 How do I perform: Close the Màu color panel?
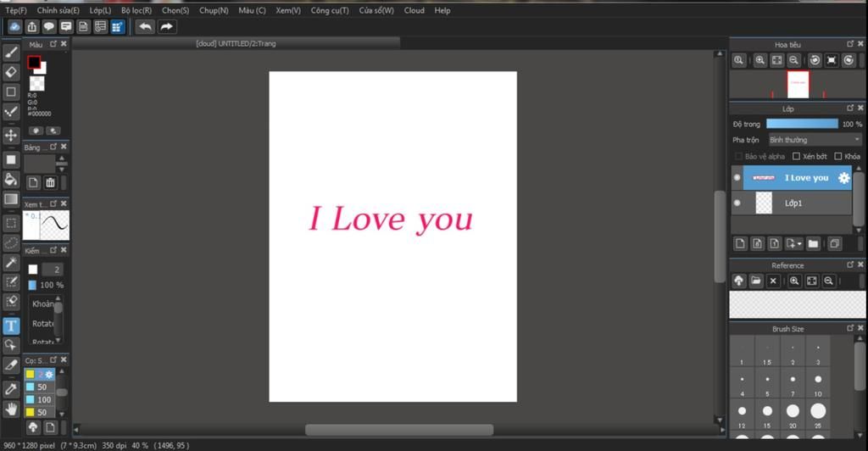click(64, 44)
